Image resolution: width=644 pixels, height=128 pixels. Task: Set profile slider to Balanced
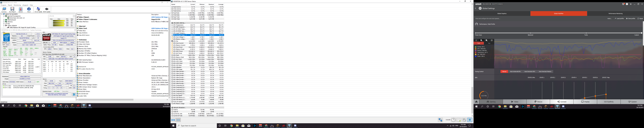coord(530,33)
